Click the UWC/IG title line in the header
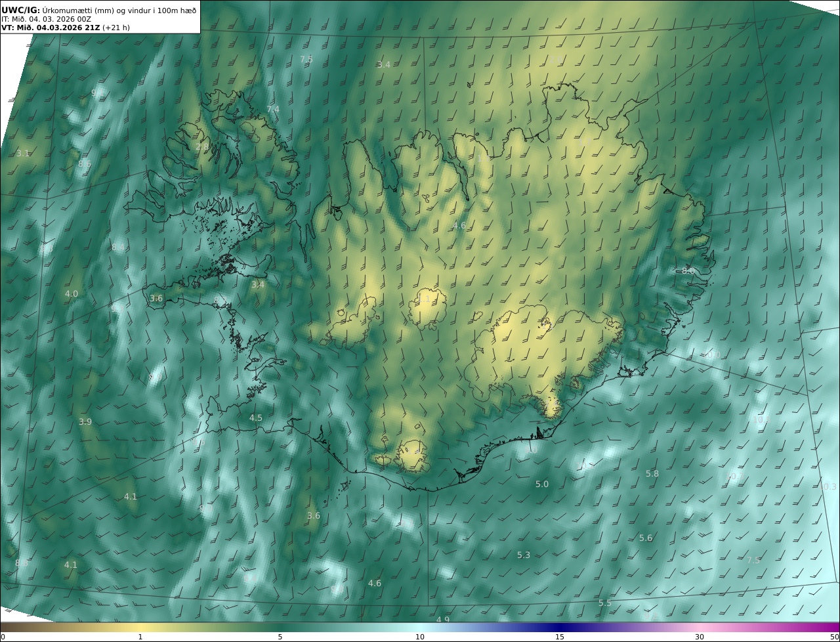Screen dimensions: 840x642 click(x=98, y=10)
